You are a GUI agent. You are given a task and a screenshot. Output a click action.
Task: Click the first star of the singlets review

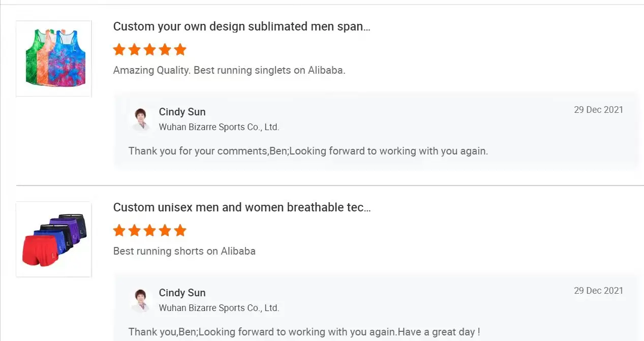119,50
